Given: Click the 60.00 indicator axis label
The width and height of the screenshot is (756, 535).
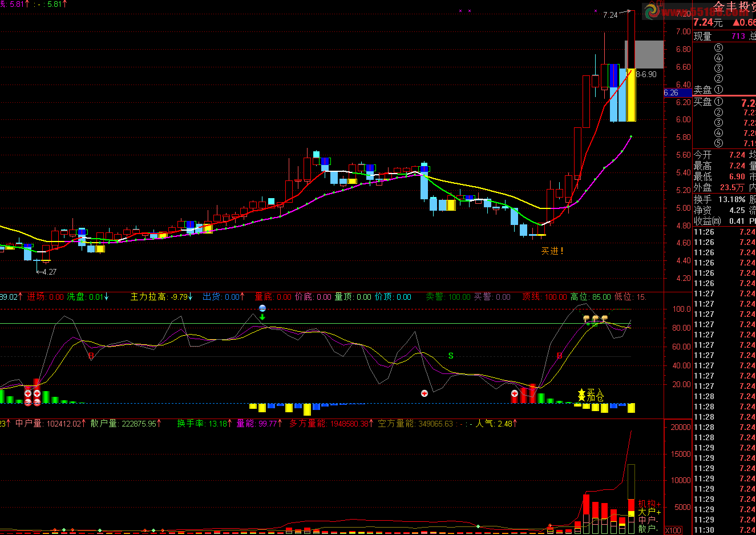Looking at the screenshot, I should [682, 347].
